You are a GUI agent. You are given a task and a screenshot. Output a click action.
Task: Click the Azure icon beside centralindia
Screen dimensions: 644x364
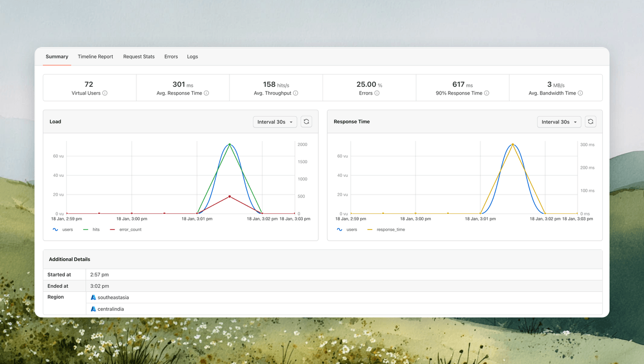pos(94,309)
